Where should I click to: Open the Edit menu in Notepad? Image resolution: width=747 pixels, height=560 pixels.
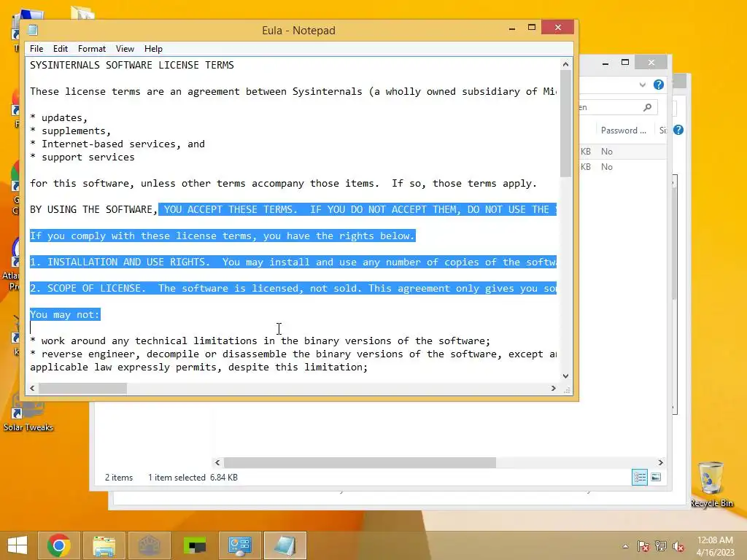point(60,49)
